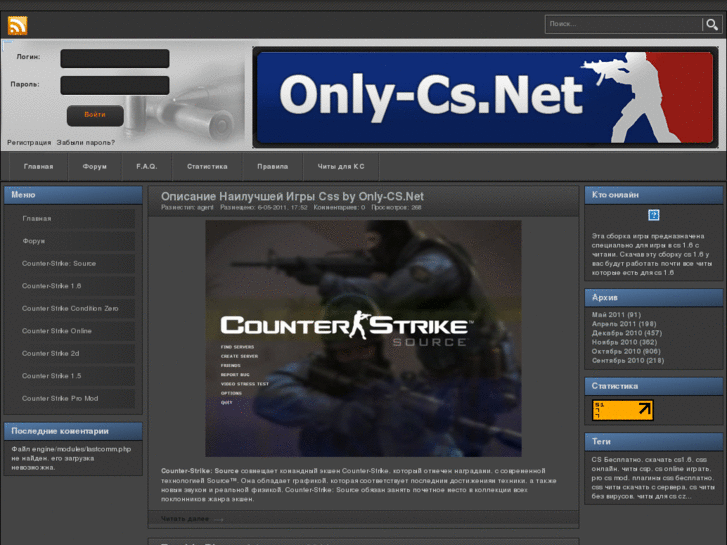Image resolution: width=727 pixels, height=545 pixels.
Task: Focus the Поиск search field
Action: (624, 24)
